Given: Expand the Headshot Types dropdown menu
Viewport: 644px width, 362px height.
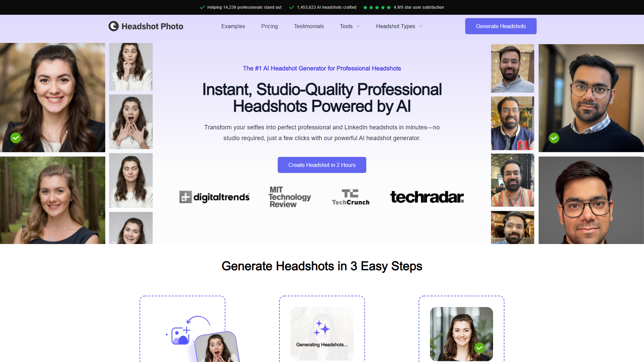Looking at the screenshot, I should pos(398,26).
